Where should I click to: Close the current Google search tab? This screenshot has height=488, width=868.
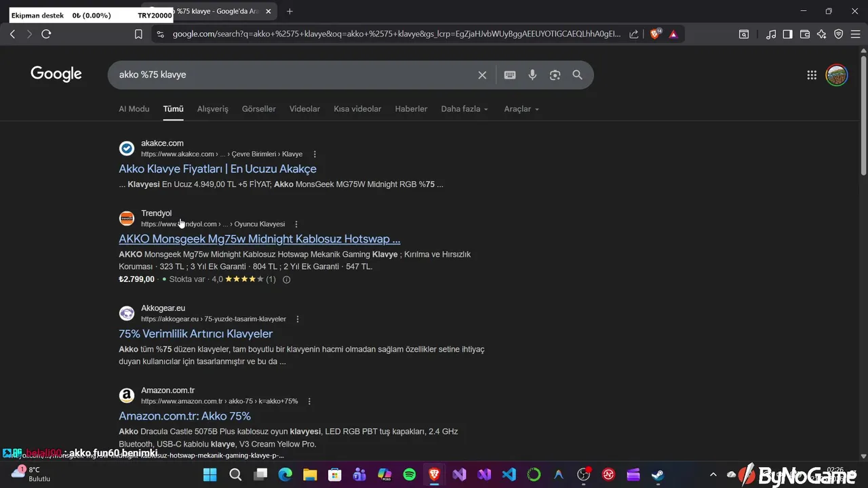click(x=269, y=11)
